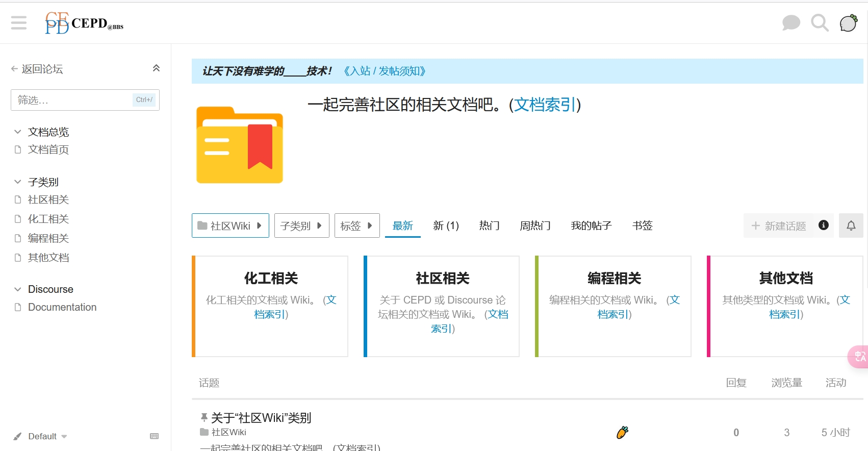The image size is (868, 451).
Task: Click the translate floating pink icon
Action: pyautogui.click(x=859, y=357)
